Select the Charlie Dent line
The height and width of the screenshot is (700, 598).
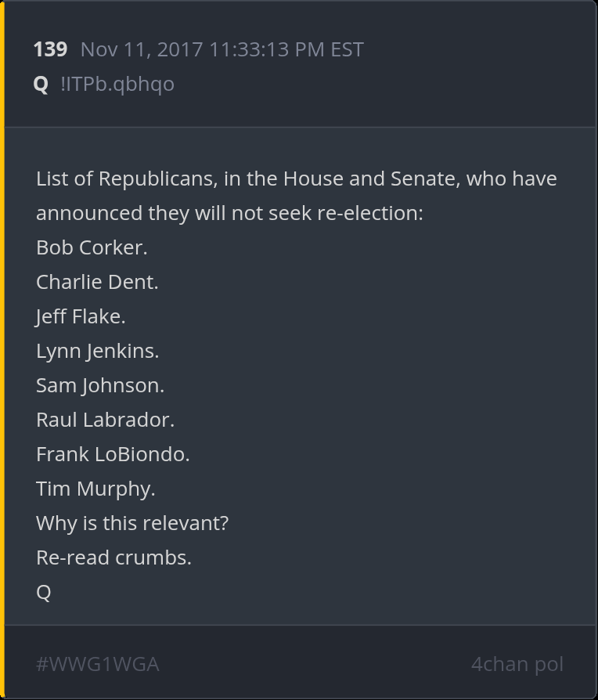[97, 282]
